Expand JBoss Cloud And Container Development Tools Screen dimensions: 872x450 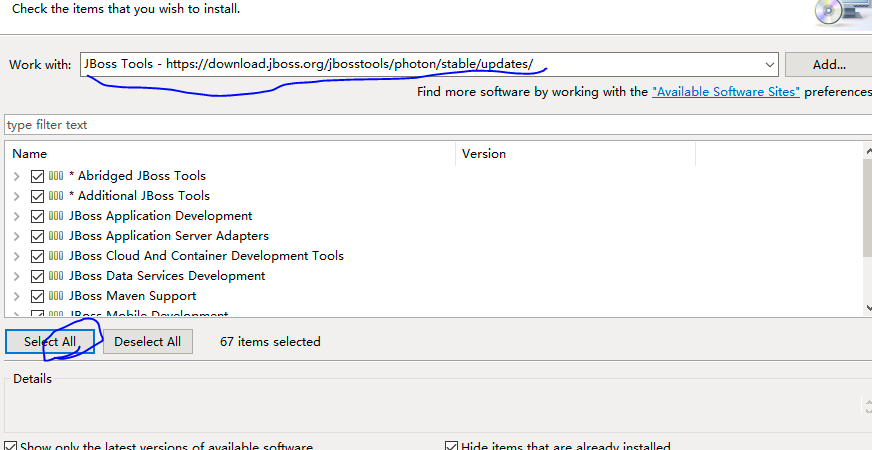[17, 256]
